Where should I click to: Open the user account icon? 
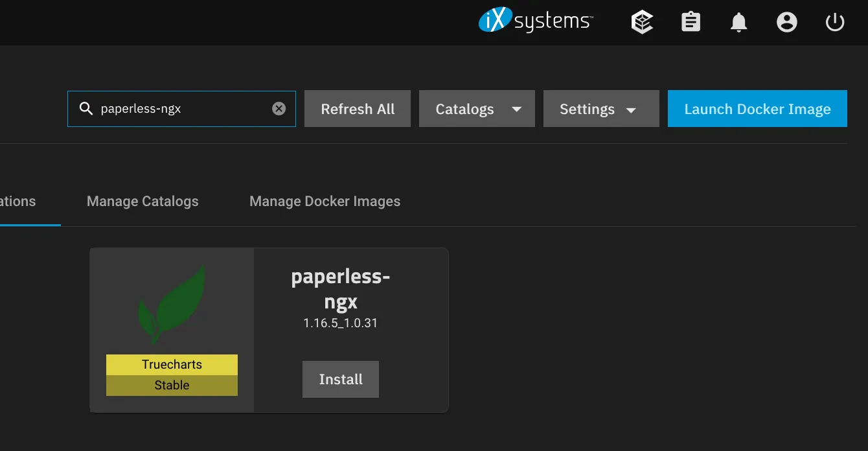point(787,21)
